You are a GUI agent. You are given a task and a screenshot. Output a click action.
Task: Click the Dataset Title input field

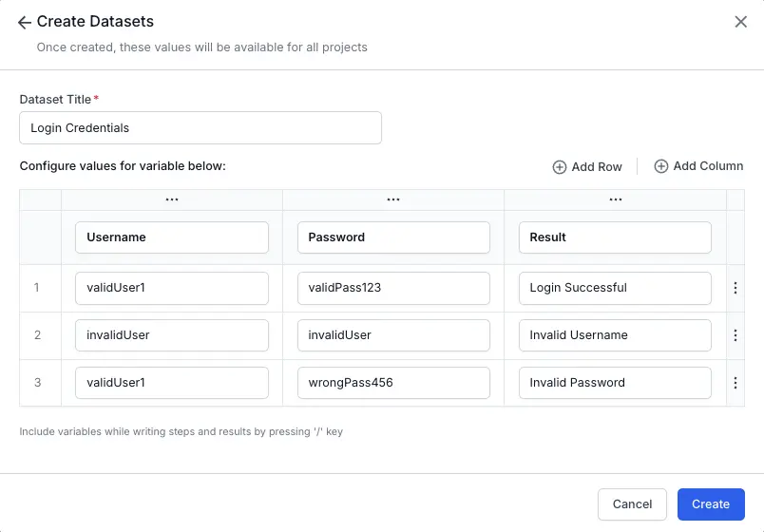(x=201, y=128)
